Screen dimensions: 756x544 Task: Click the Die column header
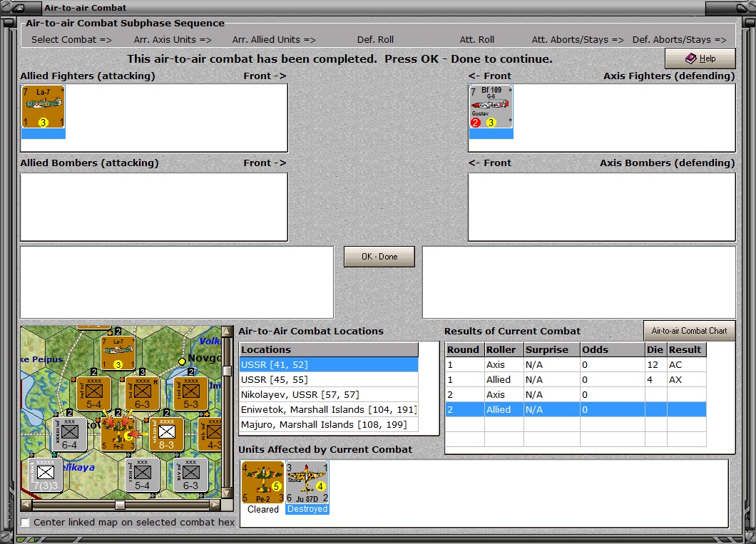pyautogui.click(x=655, y=350)
